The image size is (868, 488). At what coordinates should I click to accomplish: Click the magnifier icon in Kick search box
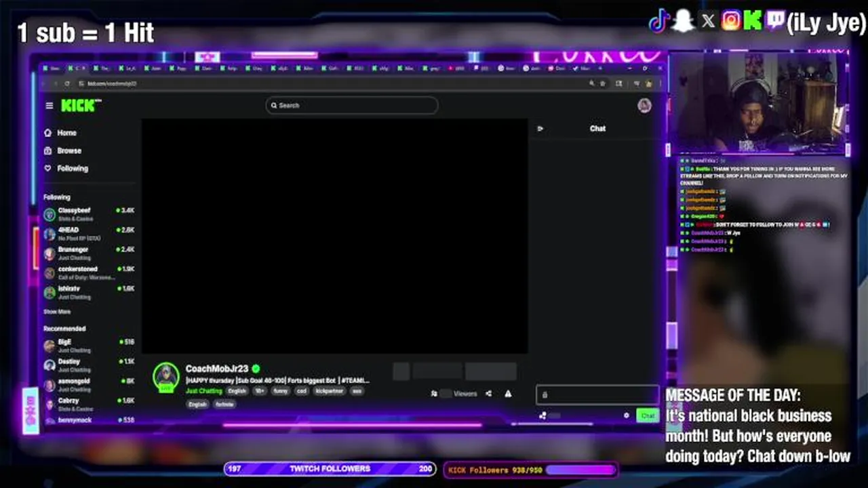(x=274, y=105)
